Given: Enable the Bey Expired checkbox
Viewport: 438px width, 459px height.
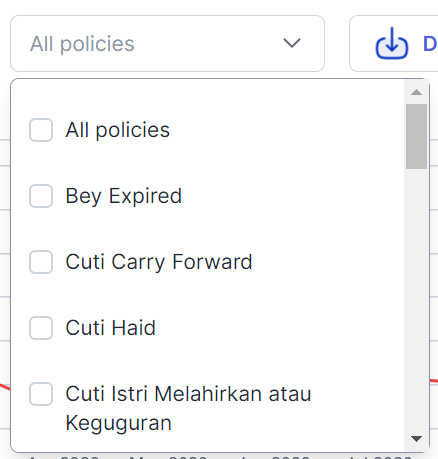Looking at the screenshot, I should pyautogui.click(x=41, y=196).
